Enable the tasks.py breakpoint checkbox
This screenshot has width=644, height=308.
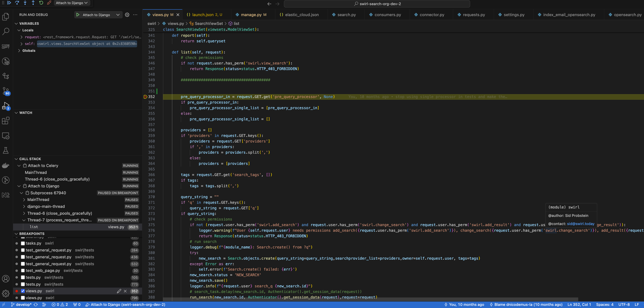click(x=23, y=243)
